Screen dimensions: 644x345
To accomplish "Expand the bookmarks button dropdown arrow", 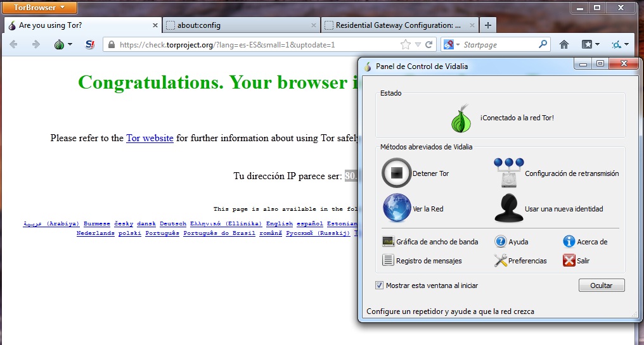I will (x=597, y=44).
